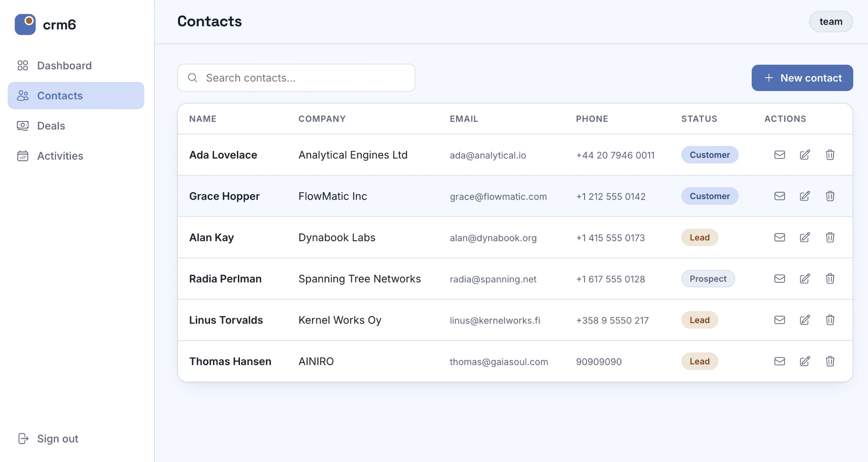Click Analytical Engines Ltd company cell

353,155
